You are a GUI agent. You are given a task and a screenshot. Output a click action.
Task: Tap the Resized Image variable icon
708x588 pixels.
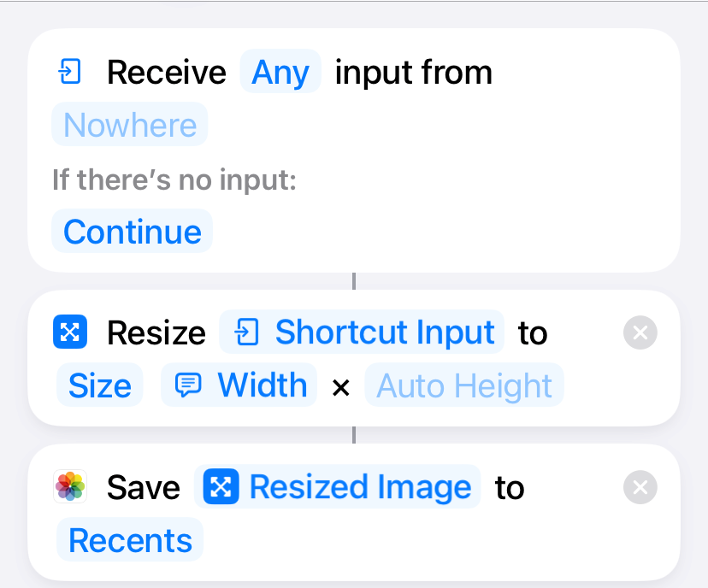pos(221,487)
